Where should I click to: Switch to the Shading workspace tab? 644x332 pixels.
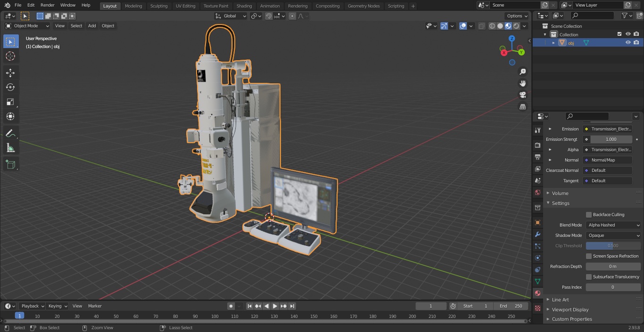(x=244, y=6)
